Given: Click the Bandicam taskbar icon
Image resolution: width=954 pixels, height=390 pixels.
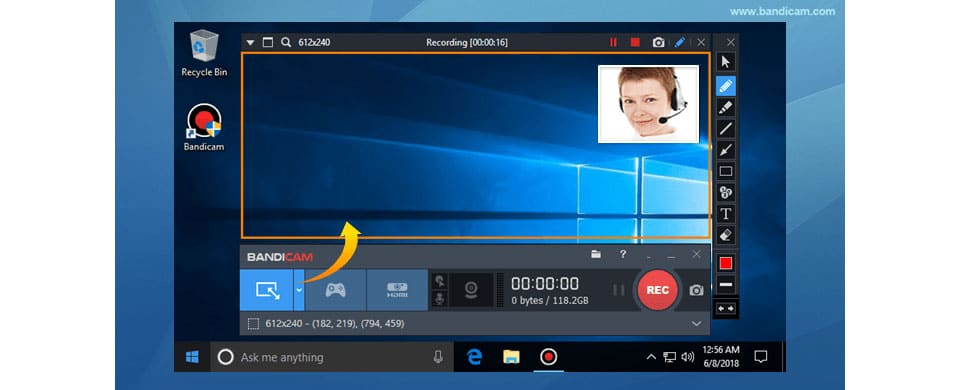Looking at the screenshot, I should pyautogui.click(x=549, y=357).
